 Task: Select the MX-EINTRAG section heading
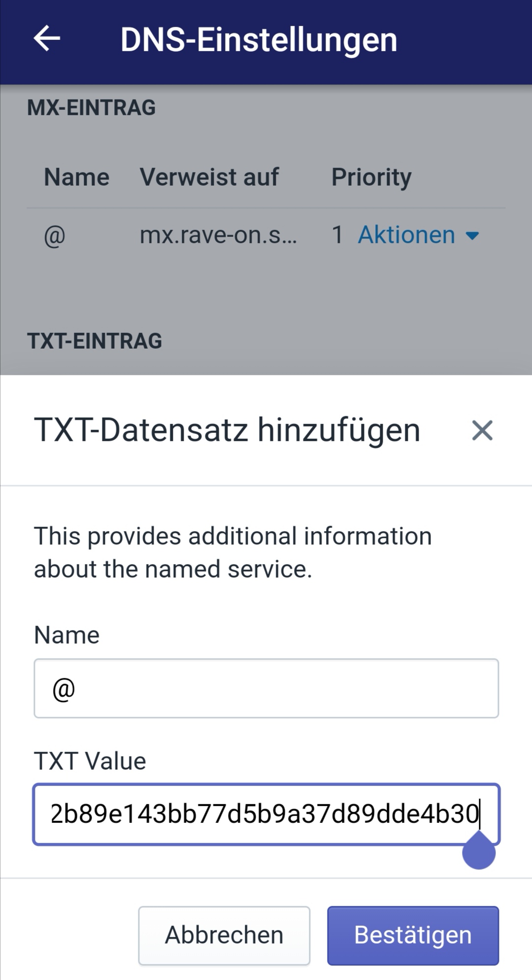(92, 107)
